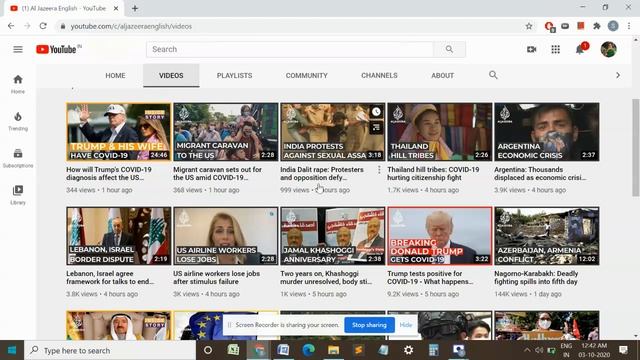Open File Explorer from the taskbar
This screenshot has width=640, height=360.
333,350
